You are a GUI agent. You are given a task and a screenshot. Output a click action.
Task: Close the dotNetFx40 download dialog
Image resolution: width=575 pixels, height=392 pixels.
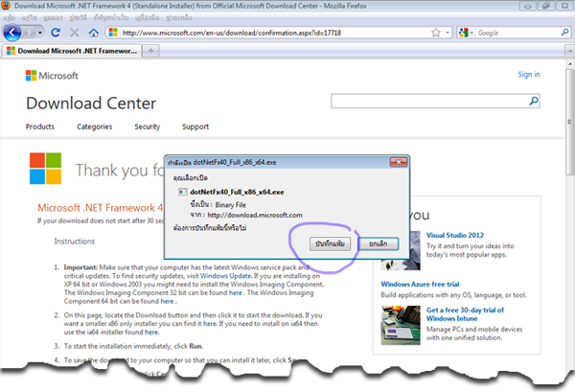(399, 162)
